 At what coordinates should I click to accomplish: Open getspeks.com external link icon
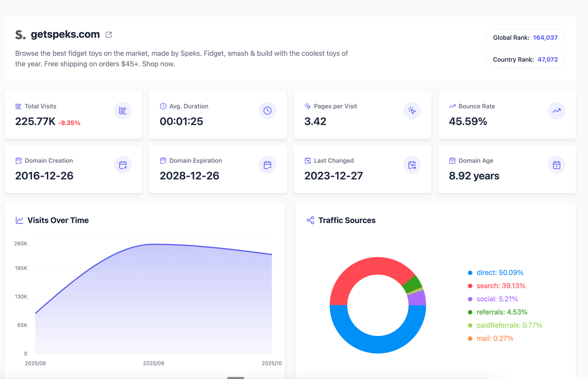tap(108, 35)
